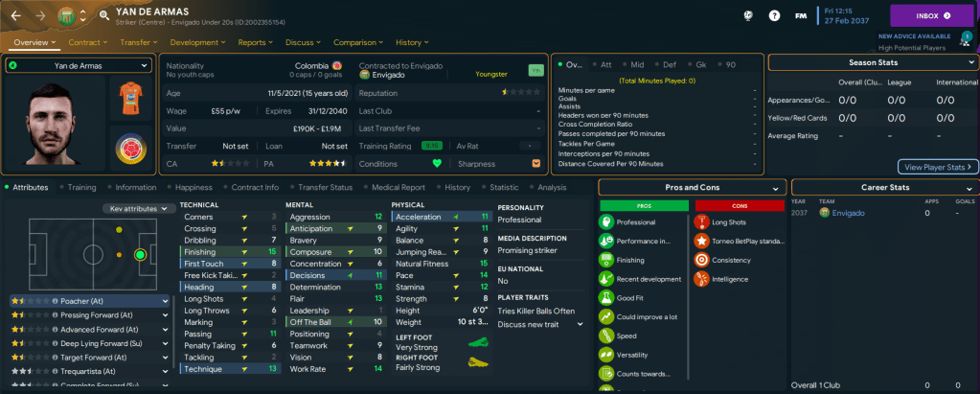Select the Att stats radio option
The height and width of the screenshot is (394, 980).
(607, 65)
